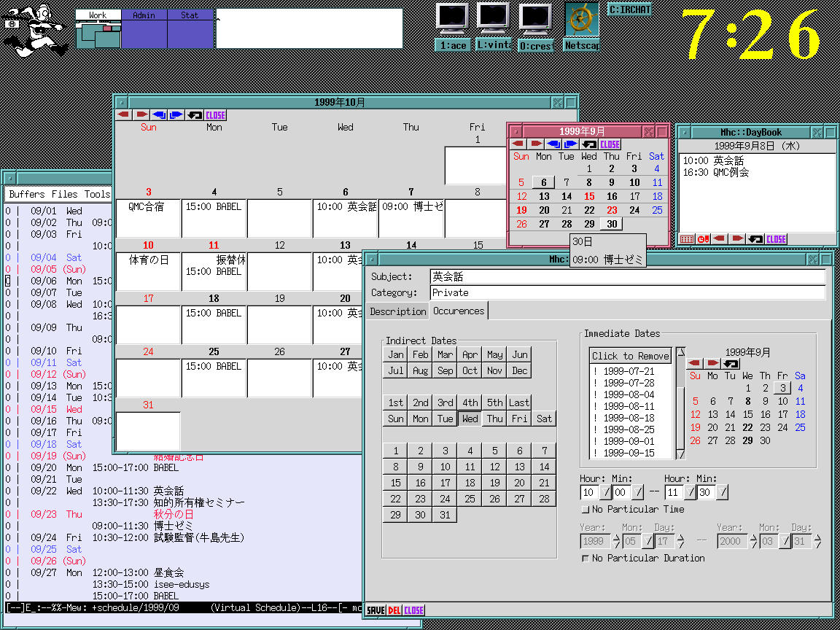This screenshot has height=630, width=840.
Task: Uncheck the No Particular Duration checkbox
Action: click(x=585, y=559)
